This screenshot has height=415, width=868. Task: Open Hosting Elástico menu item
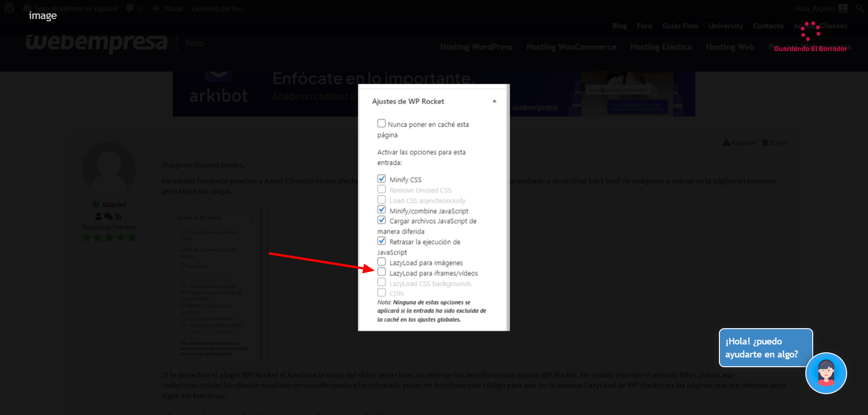tap(661, 47)
